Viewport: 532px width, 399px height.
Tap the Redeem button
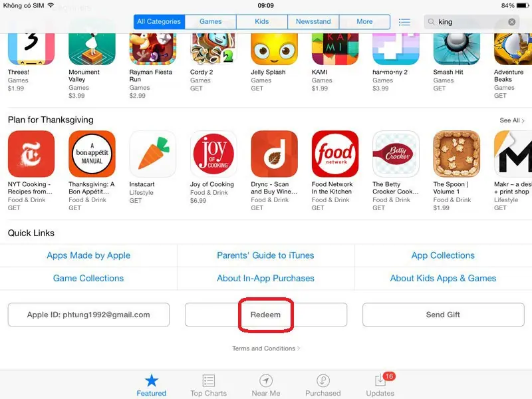[265, 315]
